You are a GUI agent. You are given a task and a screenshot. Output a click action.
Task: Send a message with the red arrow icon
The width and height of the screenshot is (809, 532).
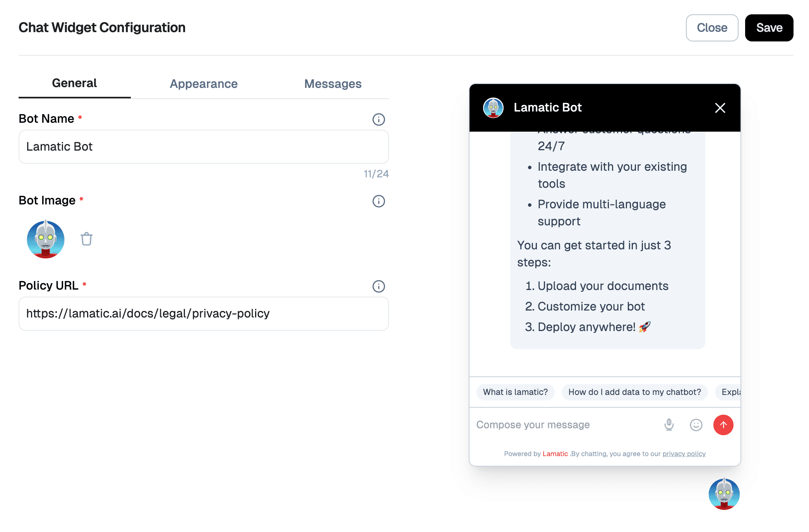723,425
